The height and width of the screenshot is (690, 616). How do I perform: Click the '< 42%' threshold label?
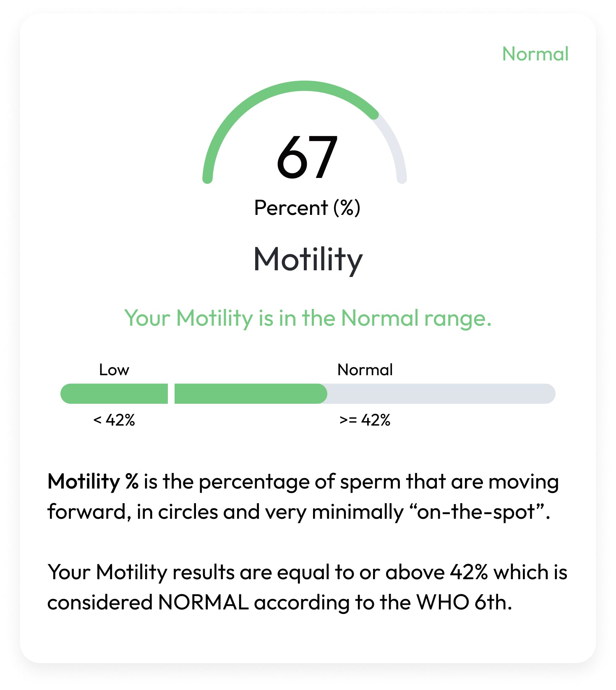pyautogui.click(x=114, y=420)
